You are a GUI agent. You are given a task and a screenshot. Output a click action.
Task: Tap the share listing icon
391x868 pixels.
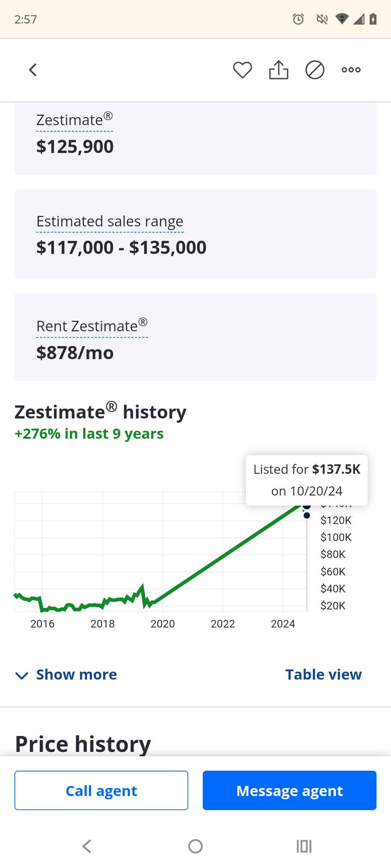click(x=279, y=70)
